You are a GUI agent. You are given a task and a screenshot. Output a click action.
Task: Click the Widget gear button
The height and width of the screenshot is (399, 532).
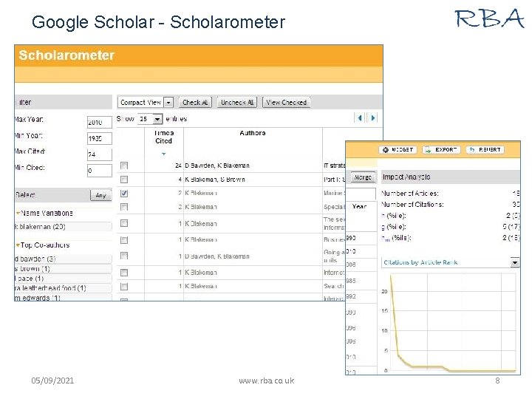click(x=398, y=149)
